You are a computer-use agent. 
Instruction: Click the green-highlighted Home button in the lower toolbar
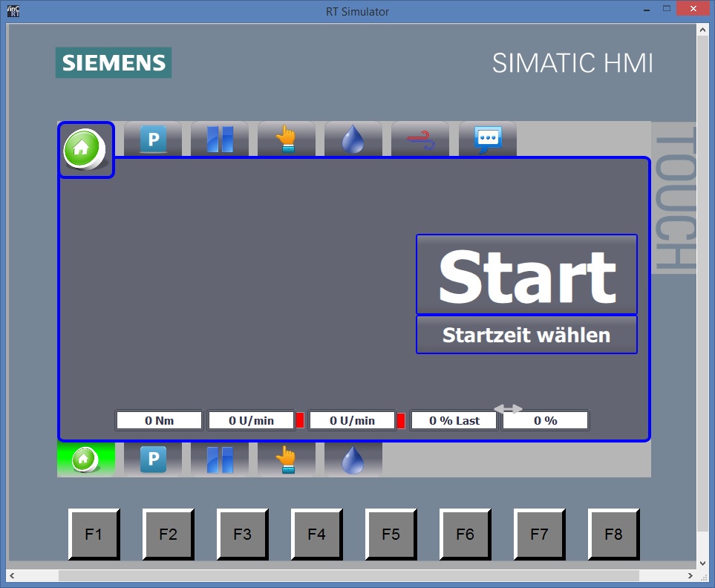pos(85,460)
